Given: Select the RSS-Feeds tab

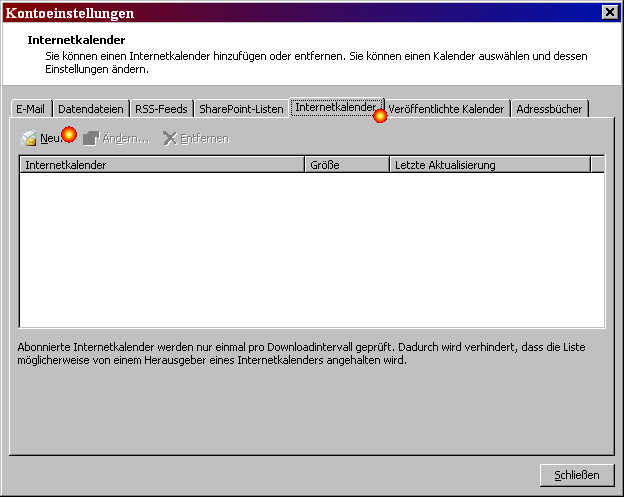Looking at the screenshot, I should pyautogui.click(x=162, y=109).
